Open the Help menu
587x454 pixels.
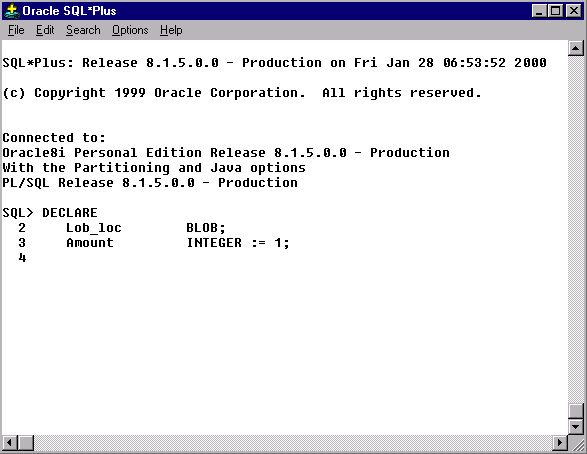[171, 30]
